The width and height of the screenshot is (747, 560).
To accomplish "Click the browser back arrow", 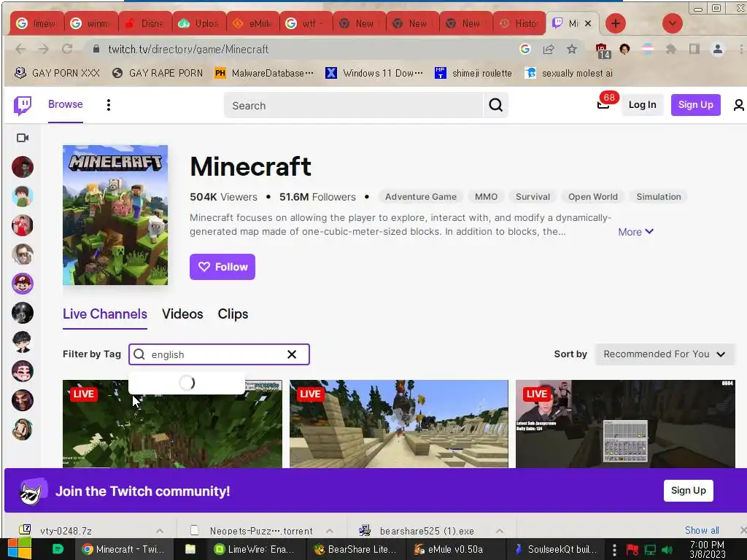I will coord(20,49).
